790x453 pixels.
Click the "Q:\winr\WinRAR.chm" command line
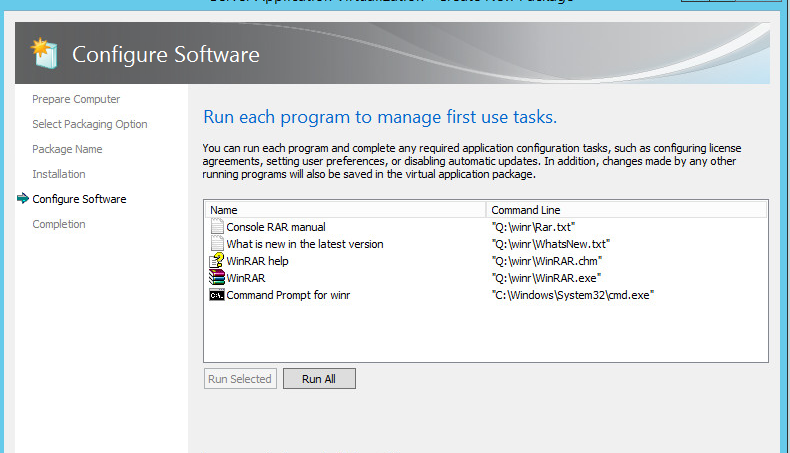(x=547, y=261)
